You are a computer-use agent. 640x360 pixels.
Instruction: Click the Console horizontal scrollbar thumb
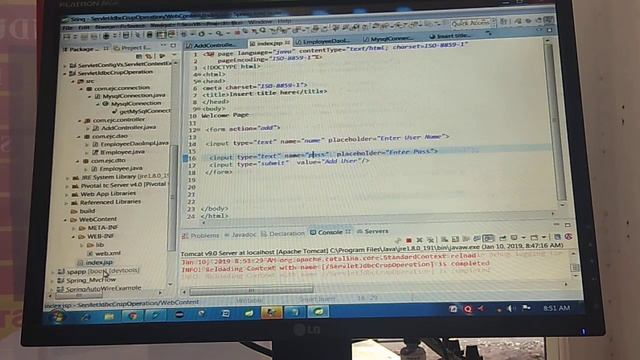click(251, 291)
